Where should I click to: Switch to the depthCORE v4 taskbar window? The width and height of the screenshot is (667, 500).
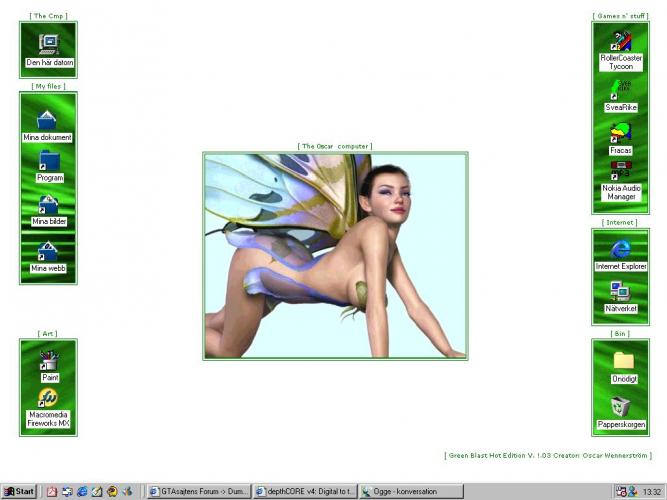(x=304, y=491)
